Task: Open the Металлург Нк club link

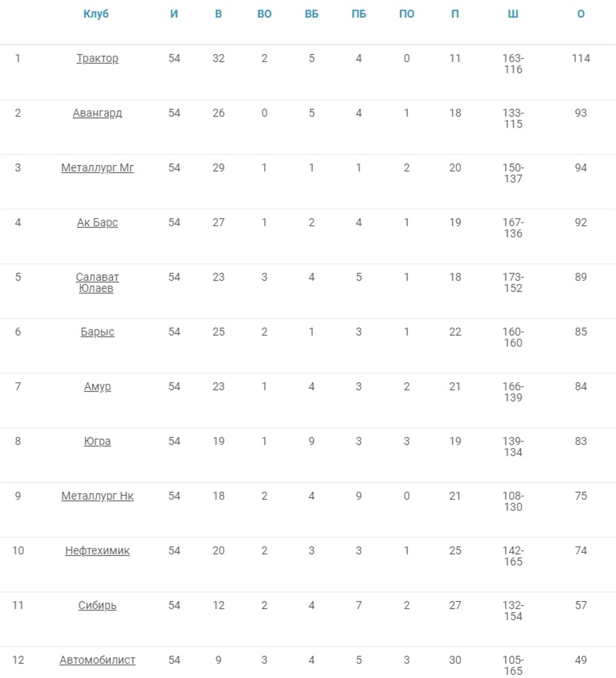Action: (x=97, y=496)
